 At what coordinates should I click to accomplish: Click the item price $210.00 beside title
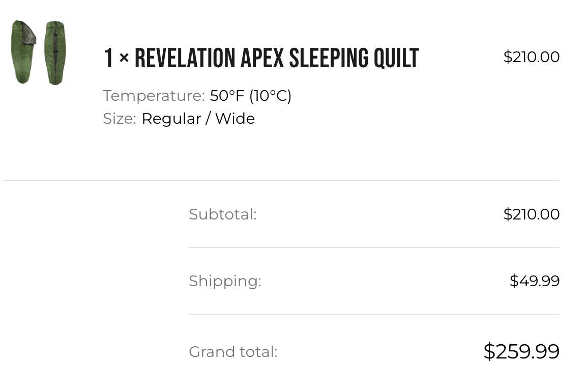531,57
